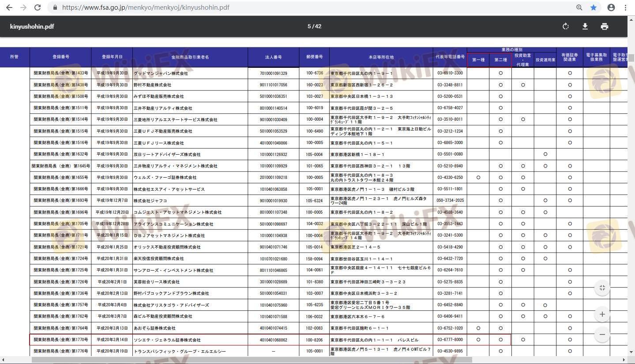635x364 pixels.
Task: Zoom in with the plus button
Action: [x=602, y=314]
